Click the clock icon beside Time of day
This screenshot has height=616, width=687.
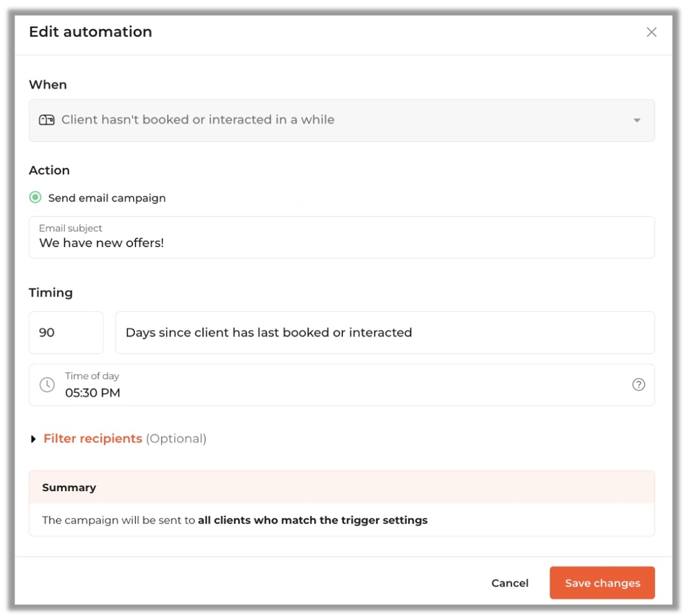[x=47, y=385]
